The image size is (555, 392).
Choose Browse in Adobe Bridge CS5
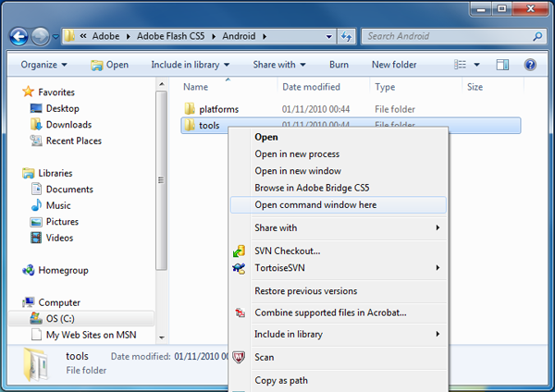(x=339, y=188)
